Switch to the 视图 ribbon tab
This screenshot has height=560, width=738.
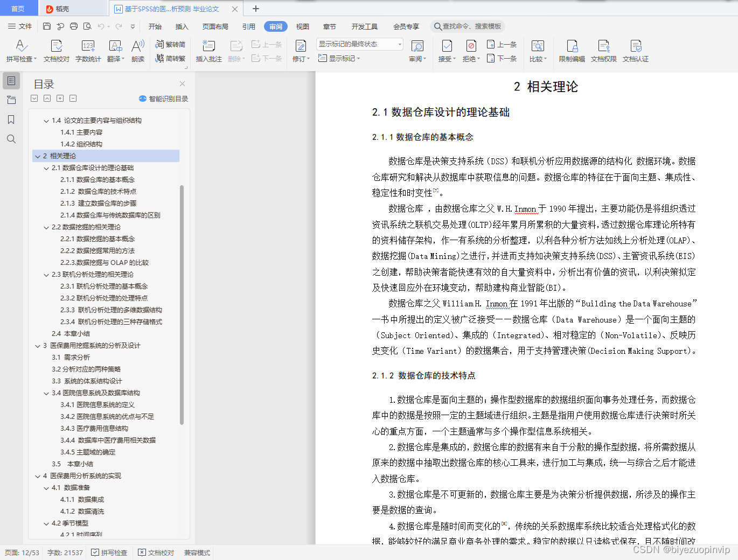pyautogui.click(x=303, y=26)
